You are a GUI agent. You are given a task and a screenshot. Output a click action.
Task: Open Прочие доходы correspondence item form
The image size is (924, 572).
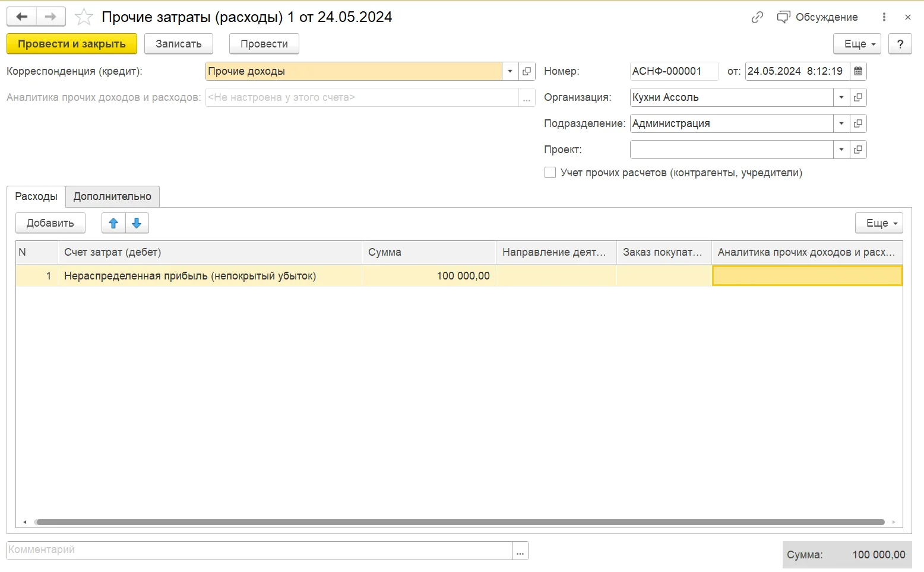point(527,71)
